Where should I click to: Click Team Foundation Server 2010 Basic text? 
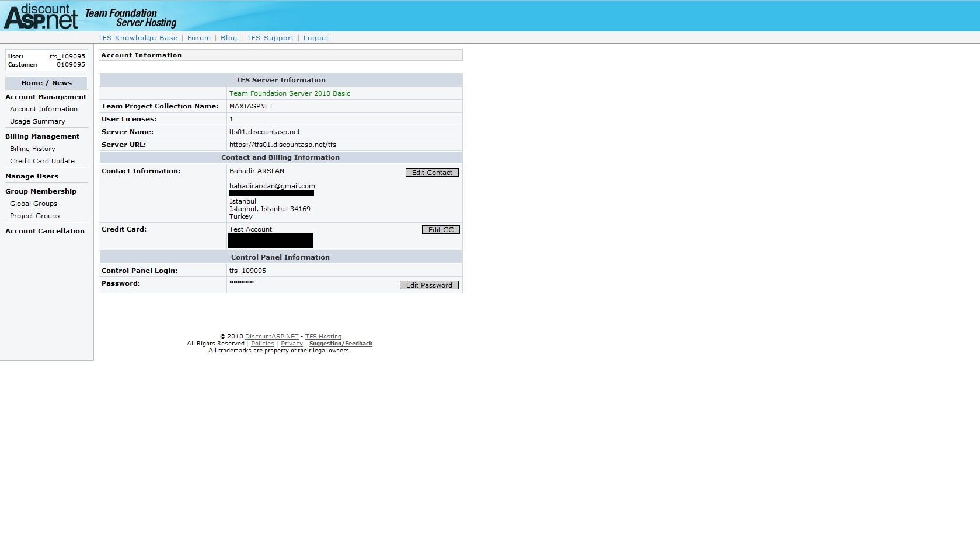click(x=290, y=93)
